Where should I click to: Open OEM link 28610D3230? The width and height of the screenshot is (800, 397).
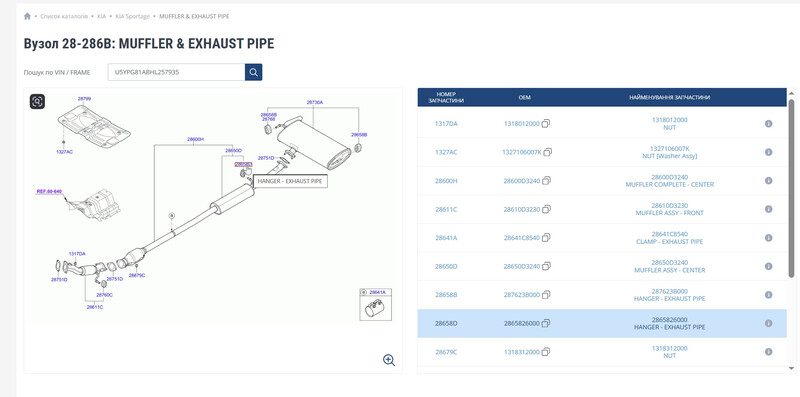point(521,209)
